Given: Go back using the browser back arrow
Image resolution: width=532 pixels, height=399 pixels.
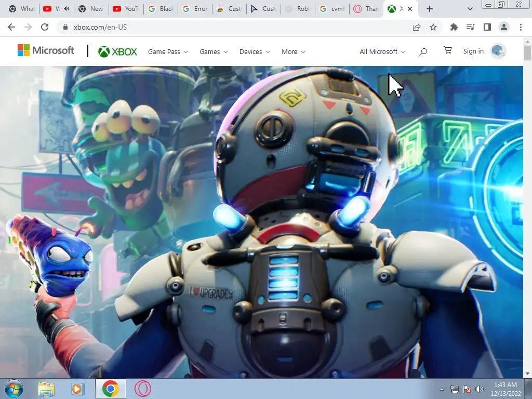Looking at the screenshot, I should tap(11, 27).
